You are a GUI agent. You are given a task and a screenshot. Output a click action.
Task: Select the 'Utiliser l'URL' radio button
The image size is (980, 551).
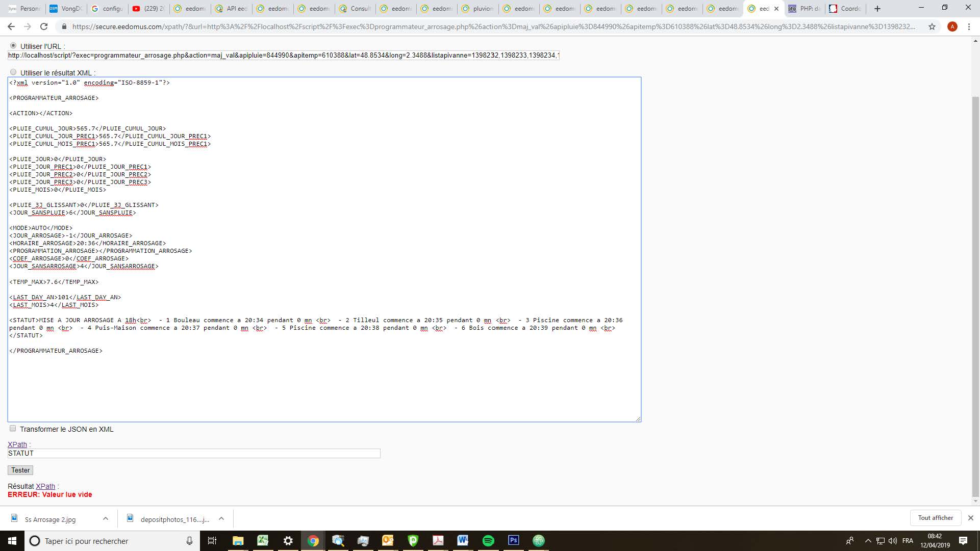[13, 46]
